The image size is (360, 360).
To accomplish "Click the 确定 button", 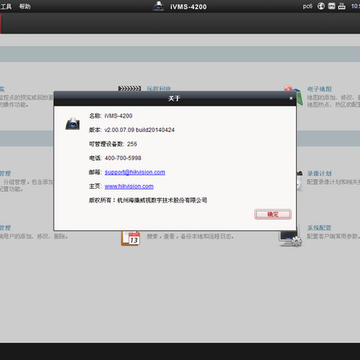I will 273,214.
